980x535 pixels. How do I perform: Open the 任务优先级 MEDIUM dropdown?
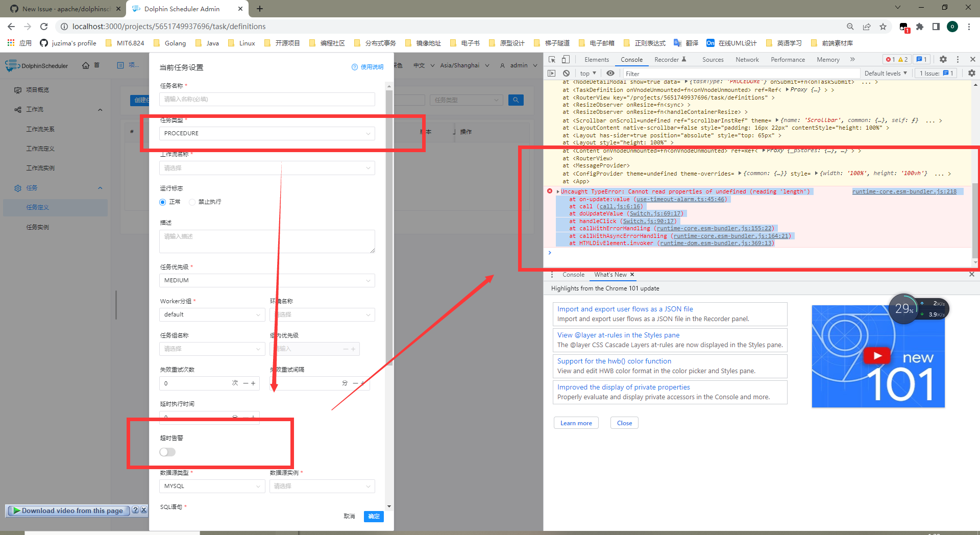point(267,280)
